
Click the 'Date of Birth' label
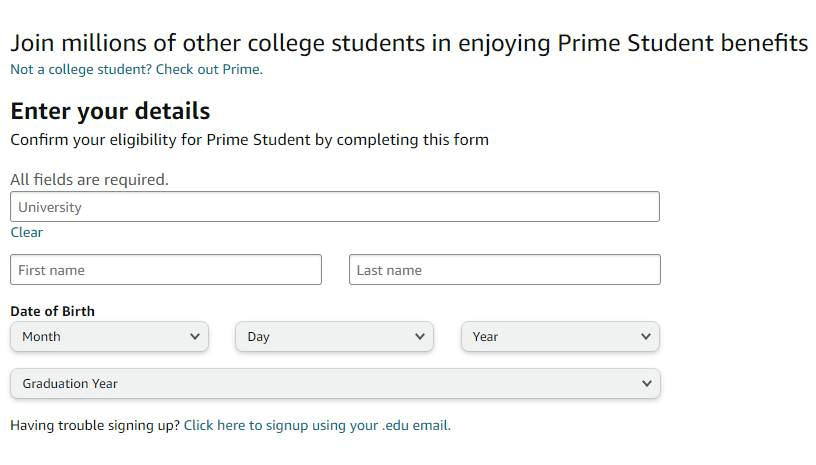point(52,311)
